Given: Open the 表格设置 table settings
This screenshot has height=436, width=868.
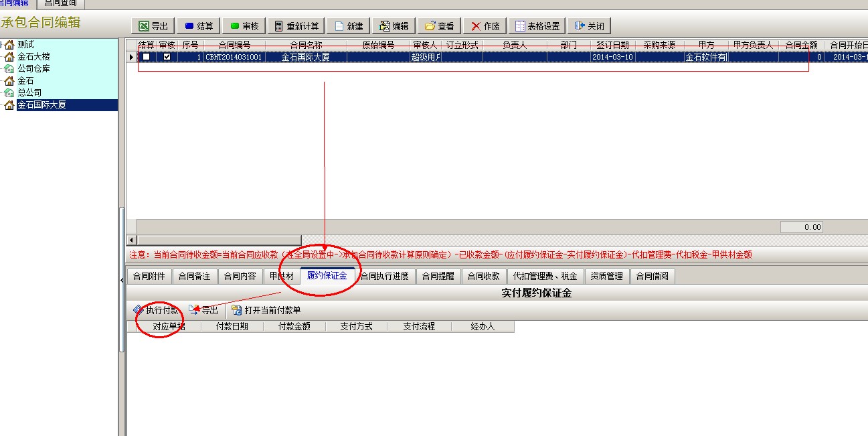Looking at the screenshot, I should coord(537,26).
